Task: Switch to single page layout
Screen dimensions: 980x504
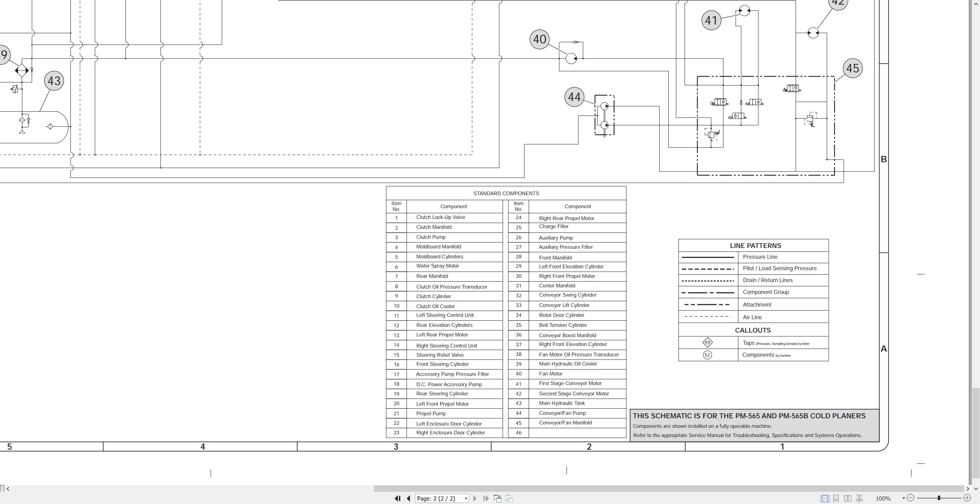Action: click(x=824, y=498)
